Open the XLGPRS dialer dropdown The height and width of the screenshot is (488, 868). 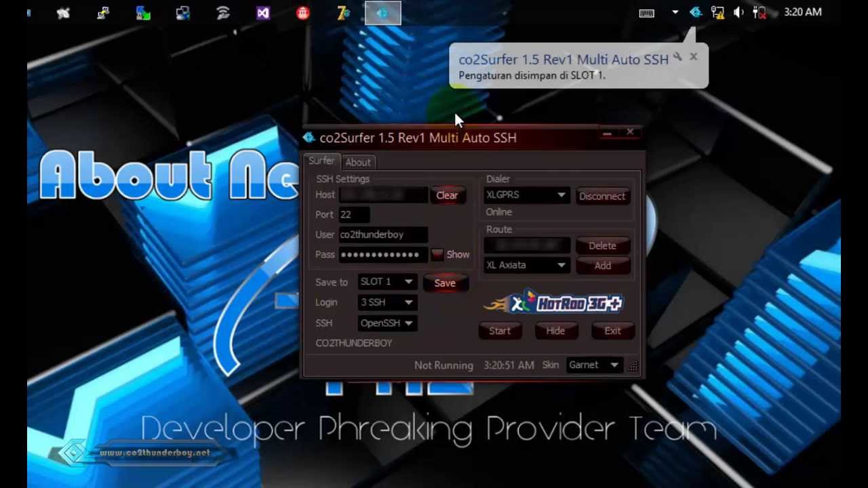(526, 195)
